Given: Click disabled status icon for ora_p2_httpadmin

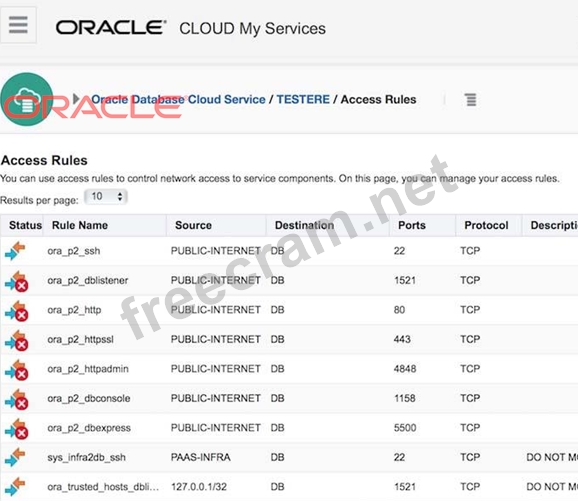Looking at the screenshot, I should pos(17,369).
